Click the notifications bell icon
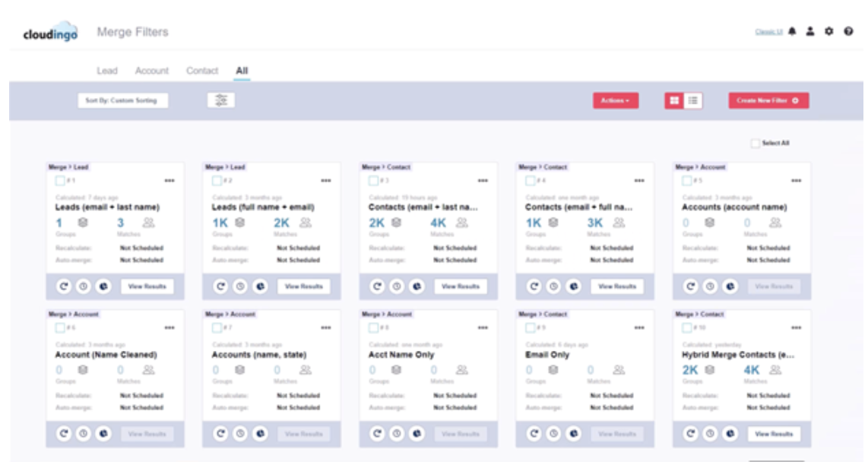 pos(793,32)
